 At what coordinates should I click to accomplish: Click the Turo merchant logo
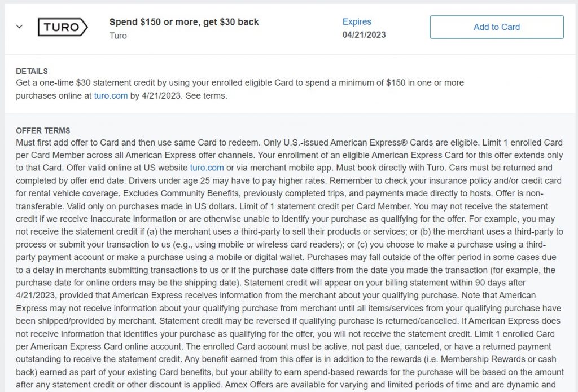[x=63, y=27]
